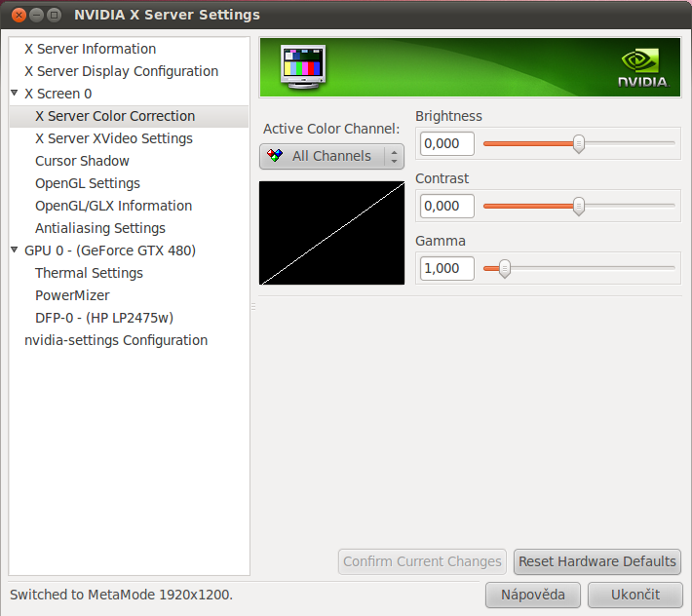This screenshot has width=692, height=616.
Task: Click the color correction curve preview
Action: [x=332, y=233]
